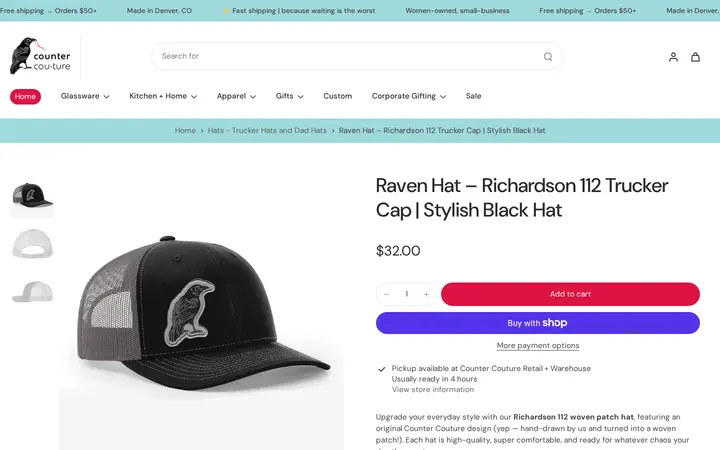Increase quantity with the plus button
Viewport: 720px width, 450px height.
pos(426,294)
